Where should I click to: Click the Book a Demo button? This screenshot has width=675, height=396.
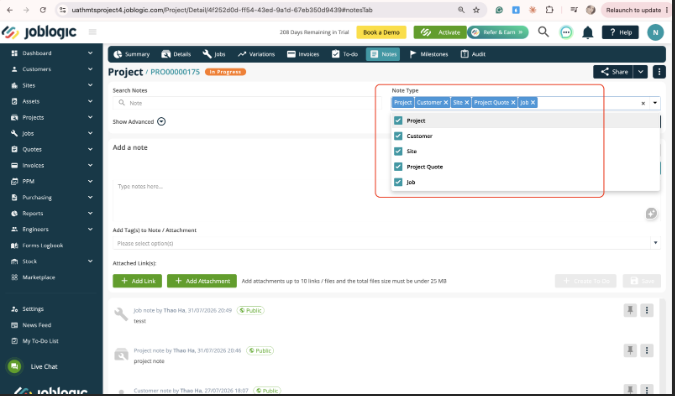point(381,32)
